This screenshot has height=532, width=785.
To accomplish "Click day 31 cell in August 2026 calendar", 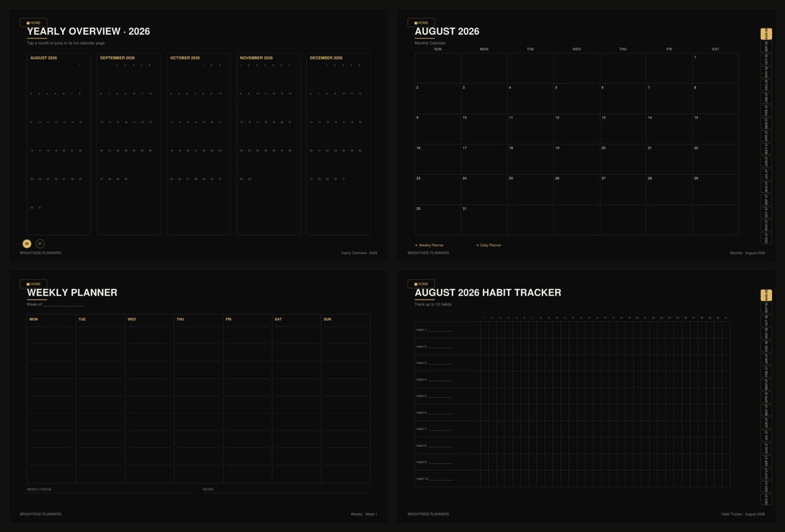I will click(484, 219).
